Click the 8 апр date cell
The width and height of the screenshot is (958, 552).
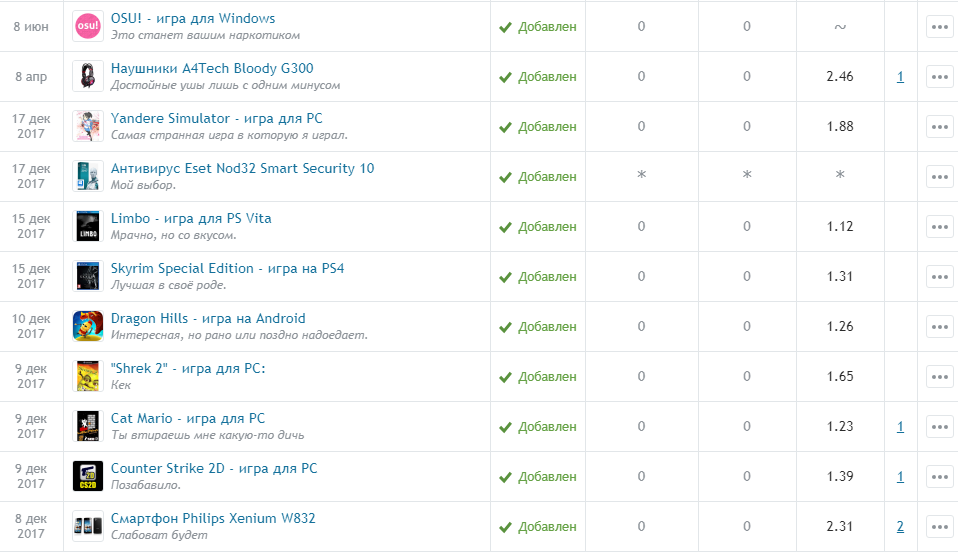(31, 77)
